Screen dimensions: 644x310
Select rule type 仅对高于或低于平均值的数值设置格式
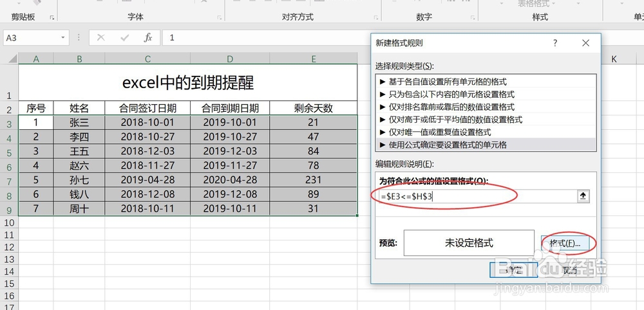tap(486, 120)
